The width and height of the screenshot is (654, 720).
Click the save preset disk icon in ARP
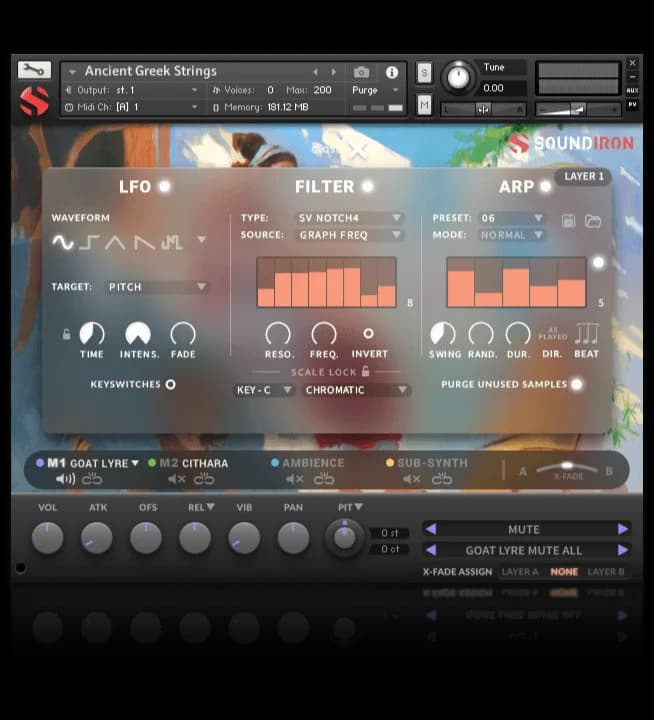(569, 220)
